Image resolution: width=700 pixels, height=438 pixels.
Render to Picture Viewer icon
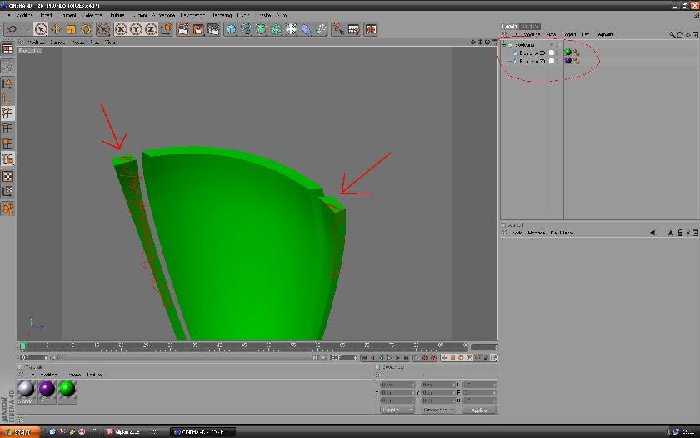[198, 29]
